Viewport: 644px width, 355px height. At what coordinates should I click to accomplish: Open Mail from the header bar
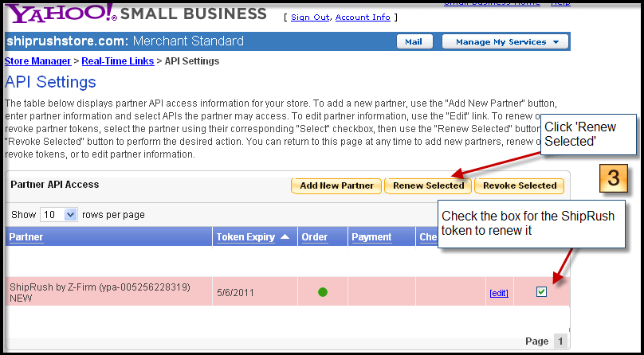pyautogui.click(x=414, y=41)
